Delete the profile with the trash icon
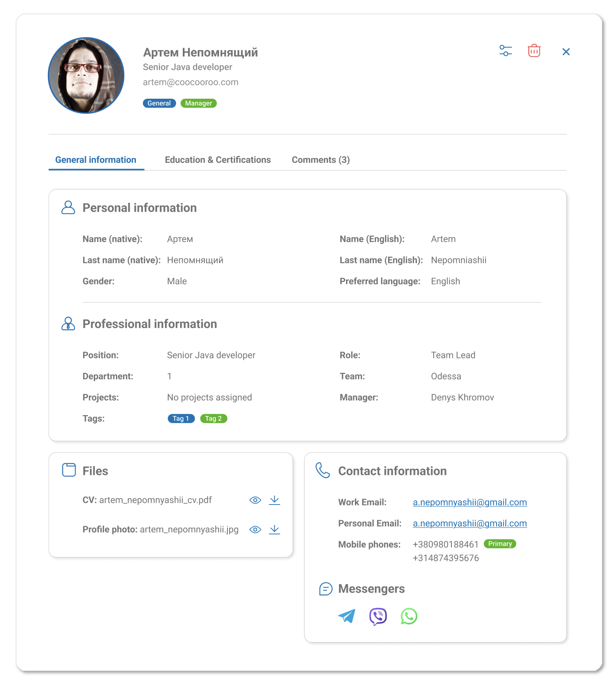 point(534,51)
